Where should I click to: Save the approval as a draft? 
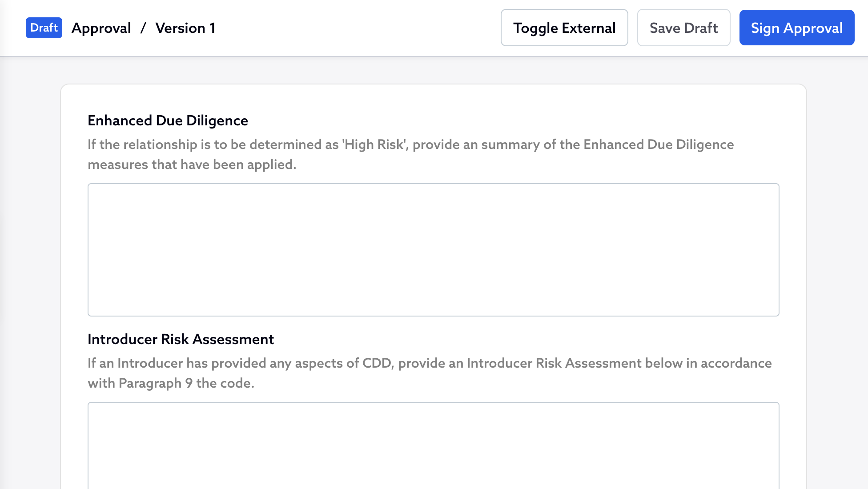pyautogui.click(x=683, y=28)
